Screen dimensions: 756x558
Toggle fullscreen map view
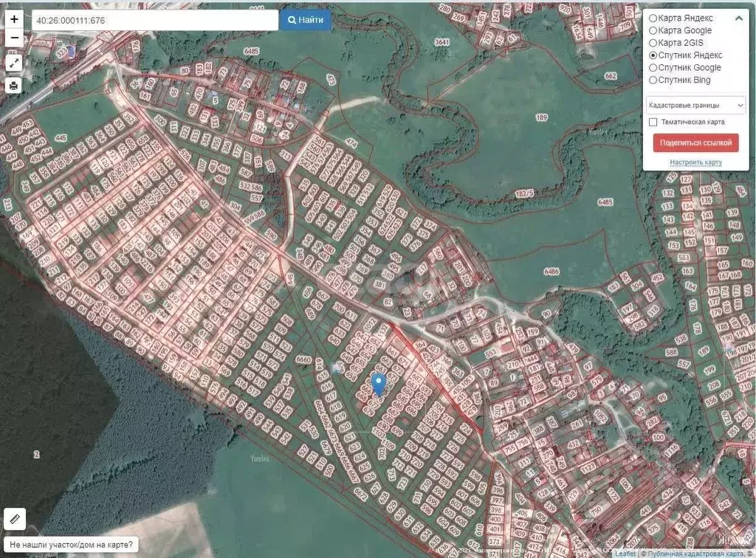coord(14,63)
